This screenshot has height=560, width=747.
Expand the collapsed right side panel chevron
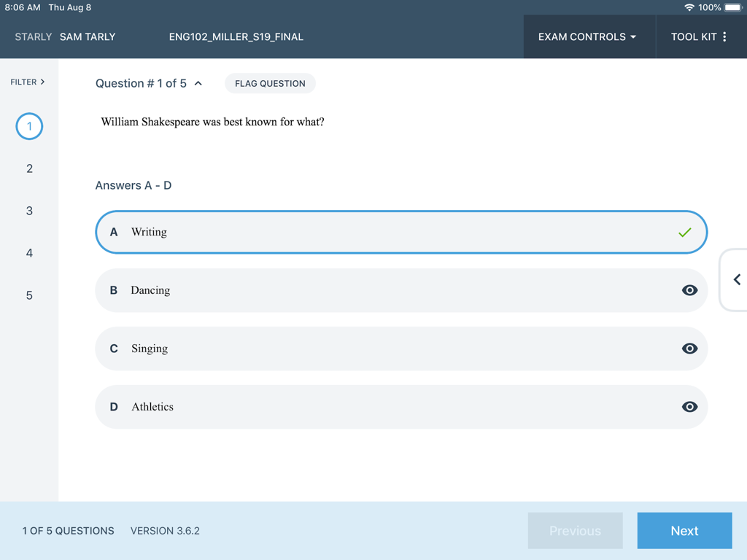(736, 279)
